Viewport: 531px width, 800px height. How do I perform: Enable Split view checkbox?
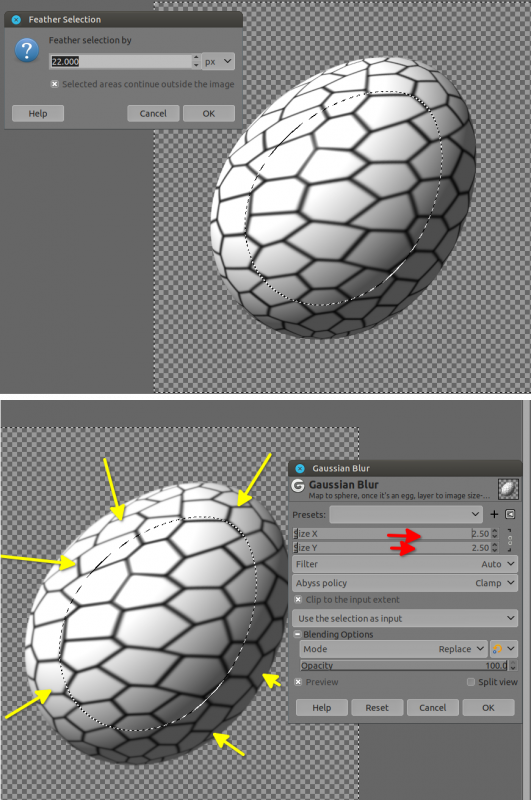point(471,682)
